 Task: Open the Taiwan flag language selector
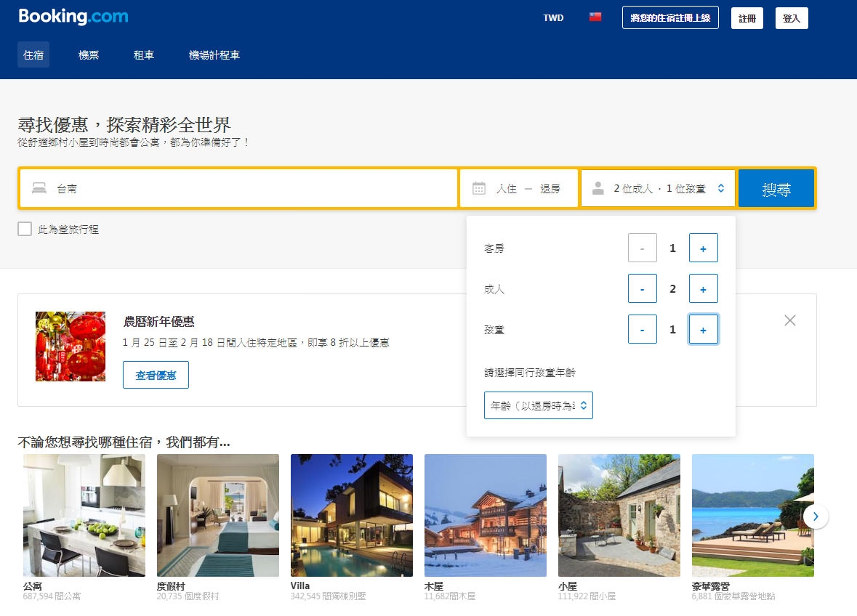(595, 17)
